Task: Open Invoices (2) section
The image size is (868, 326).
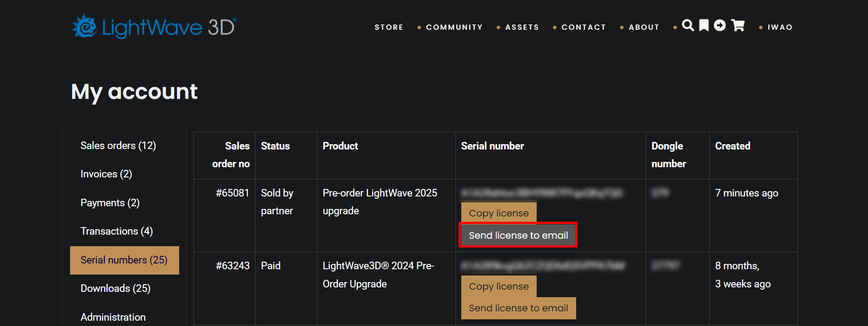Action: pyautogui.click(x=106, y=174)
